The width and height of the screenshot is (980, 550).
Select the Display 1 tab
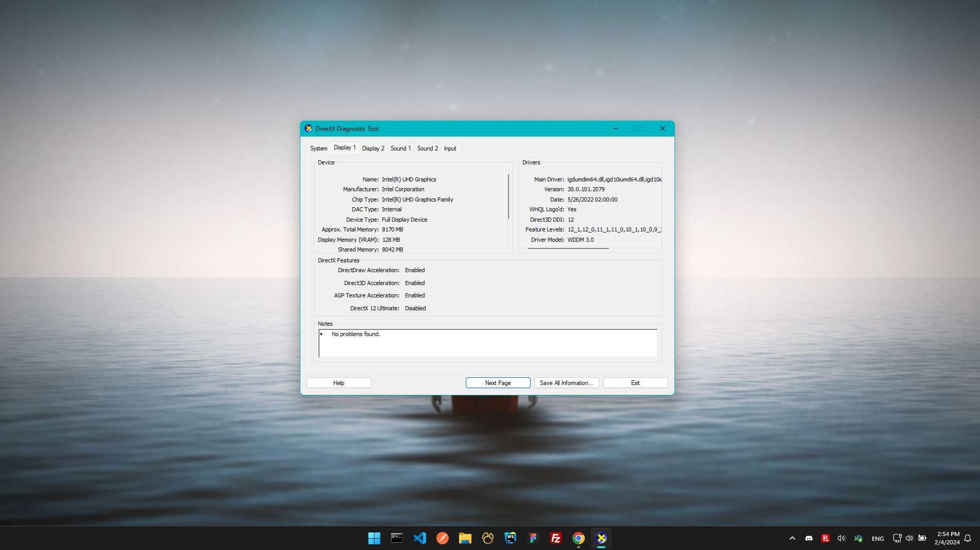[345, 147]
